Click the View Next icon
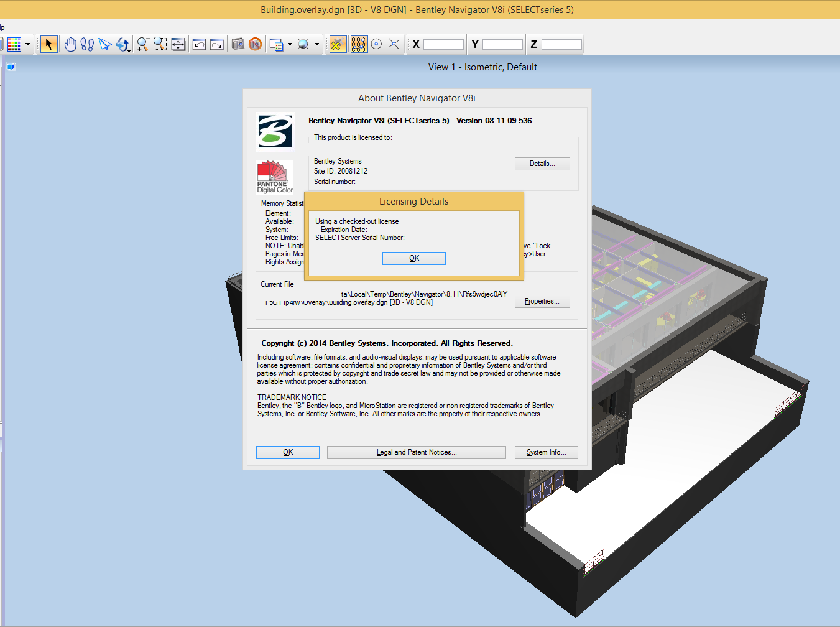Viewport: 840px width, 627px height. [x=216, y=44]
